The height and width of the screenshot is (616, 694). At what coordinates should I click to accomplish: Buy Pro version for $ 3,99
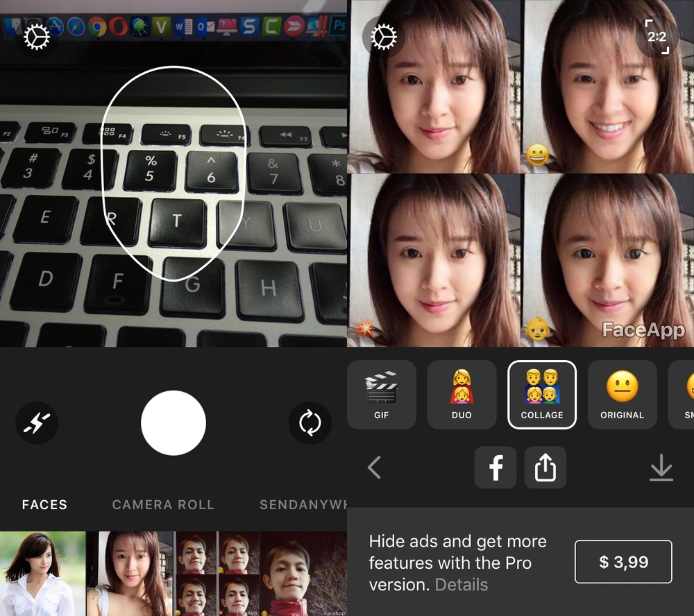(623, 562)
